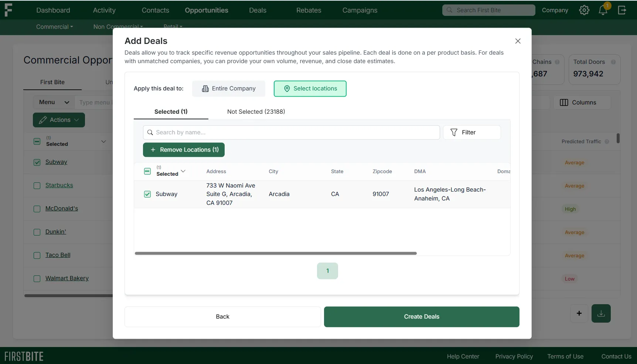Open the Opportunities page
The height and width of the screenshot is (364, 637).
click(x=207, y=10)
